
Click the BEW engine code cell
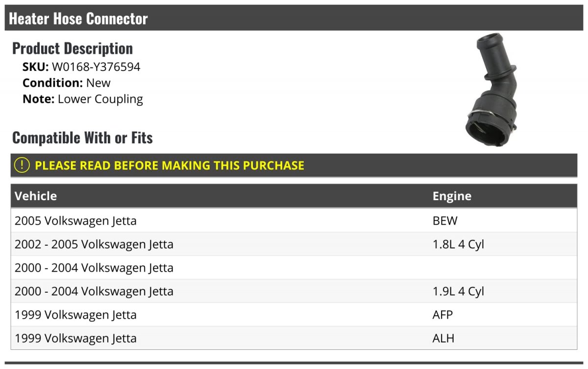coord(445,221)
